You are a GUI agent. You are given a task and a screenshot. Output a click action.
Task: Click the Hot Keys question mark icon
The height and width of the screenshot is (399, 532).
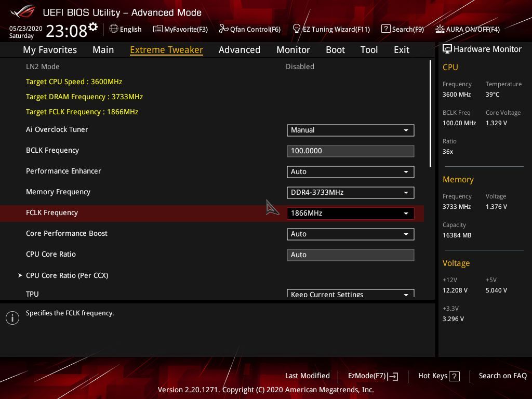(454, 376)
